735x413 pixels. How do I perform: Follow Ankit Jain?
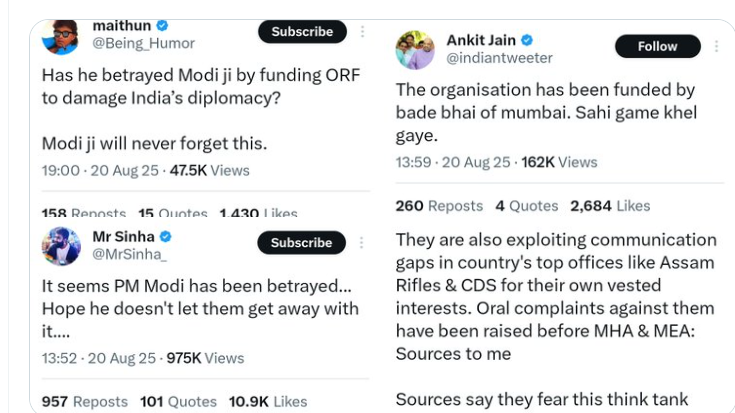click(x=657, y=46)
